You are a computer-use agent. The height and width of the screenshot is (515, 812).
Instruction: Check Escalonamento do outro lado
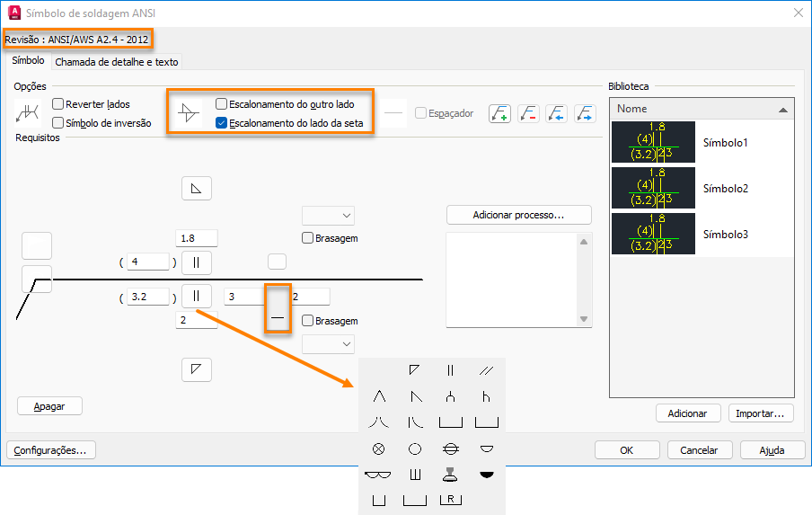221,104
